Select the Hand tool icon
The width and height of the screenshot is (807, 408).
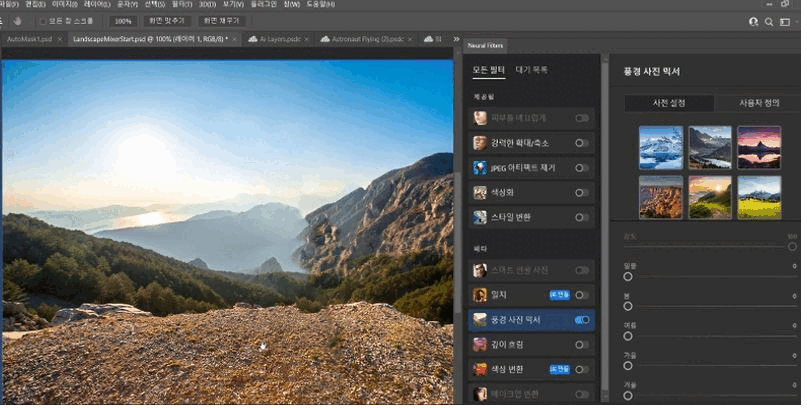click(x=17, y=21)
